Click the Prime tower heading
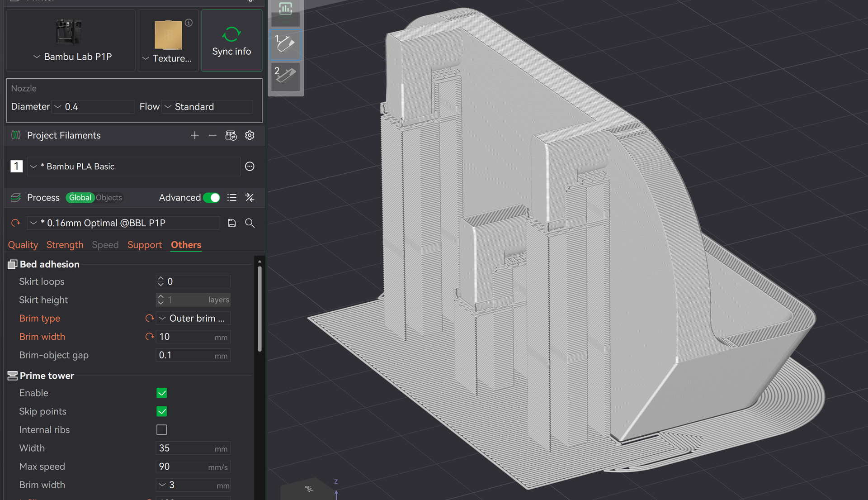The image size is (868, 500). (47, 376)
